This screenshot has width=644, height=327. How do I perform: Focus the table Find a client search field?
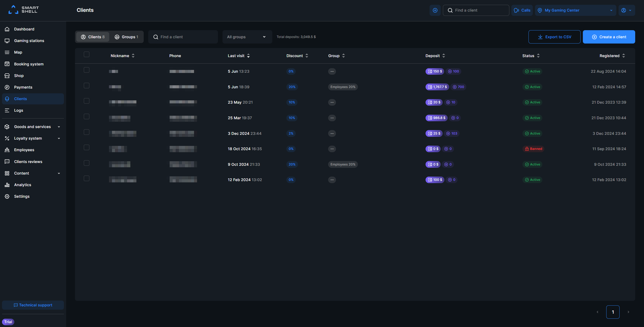click(183, 37)
